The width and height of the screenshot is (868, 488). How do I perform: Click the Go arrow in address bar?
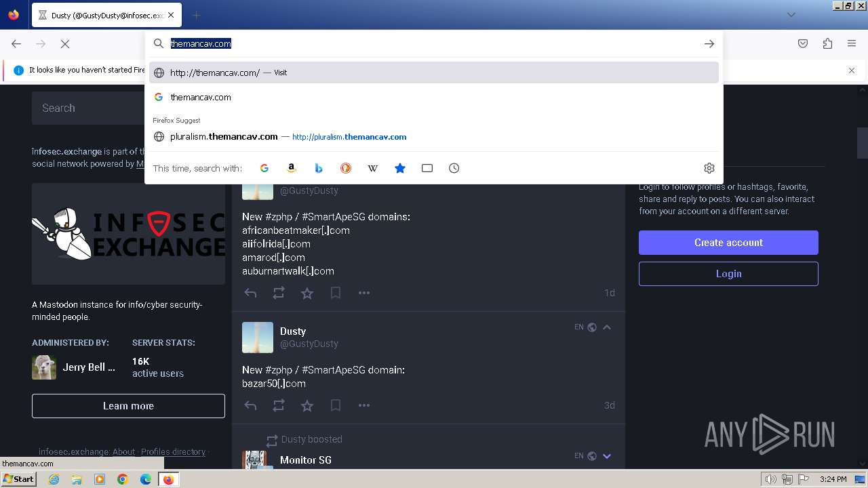click(709, 43)
